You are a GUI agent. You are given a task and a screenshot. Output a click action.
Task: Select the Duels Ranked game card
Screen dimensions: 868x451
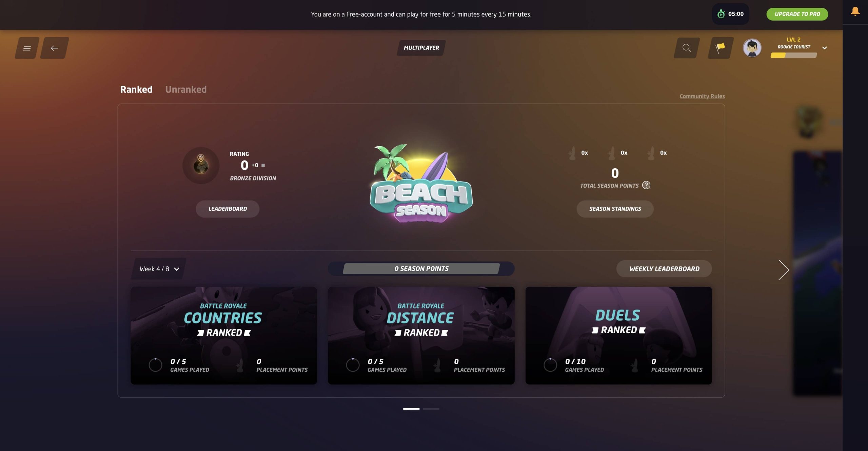tap(618, 336)
